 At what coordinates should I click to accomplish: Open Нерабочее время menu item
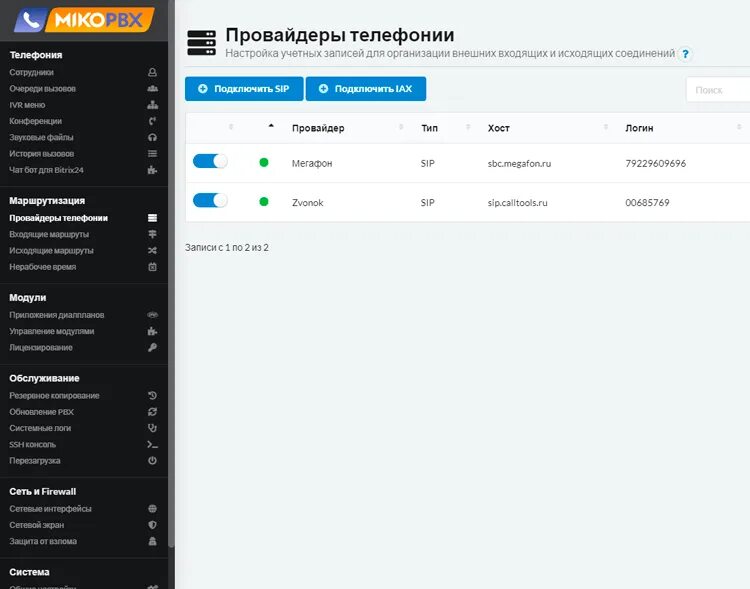pos(43,267)
